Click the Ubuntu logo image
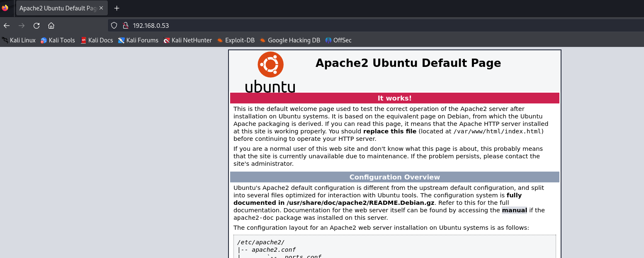The image size is (644, 258). [x=270, y=72]
